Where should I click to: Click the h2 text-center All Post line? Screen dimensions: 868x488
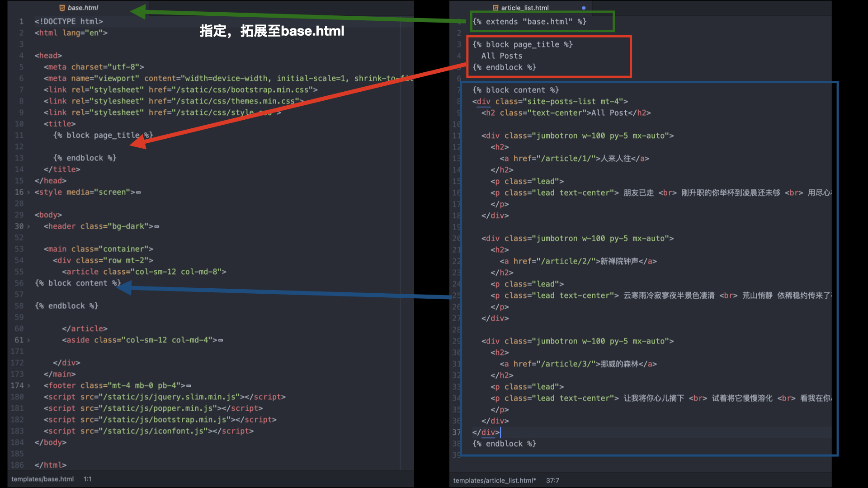(566, 113)
